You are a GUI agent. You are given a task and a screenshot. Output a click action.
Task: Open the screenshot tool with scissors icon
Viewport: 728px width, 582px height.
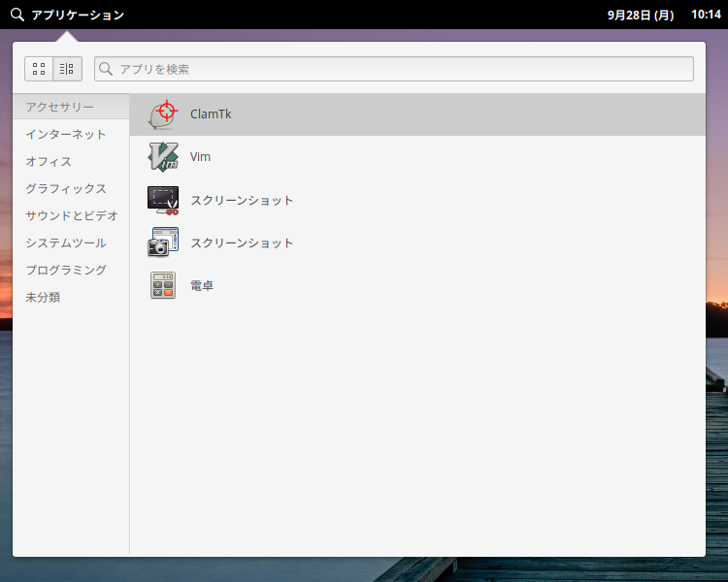tap(163, 200)
